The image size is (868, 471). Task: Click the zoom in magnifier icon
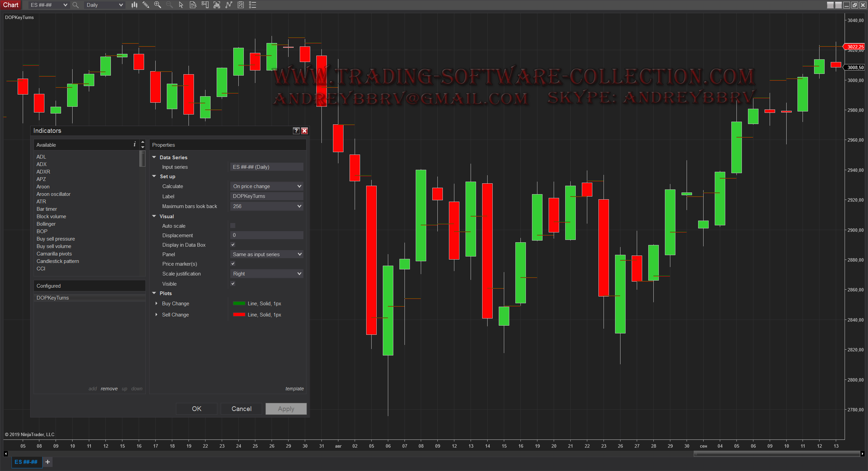pyautogui.click(x=157, y=5)
